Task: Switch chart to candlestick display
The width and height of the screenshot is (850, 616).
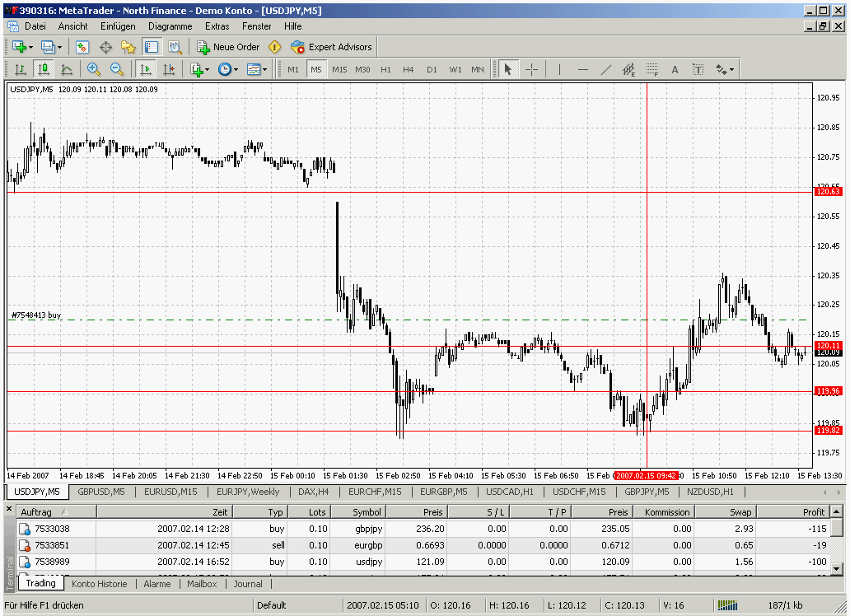Action: coord(43,69)
